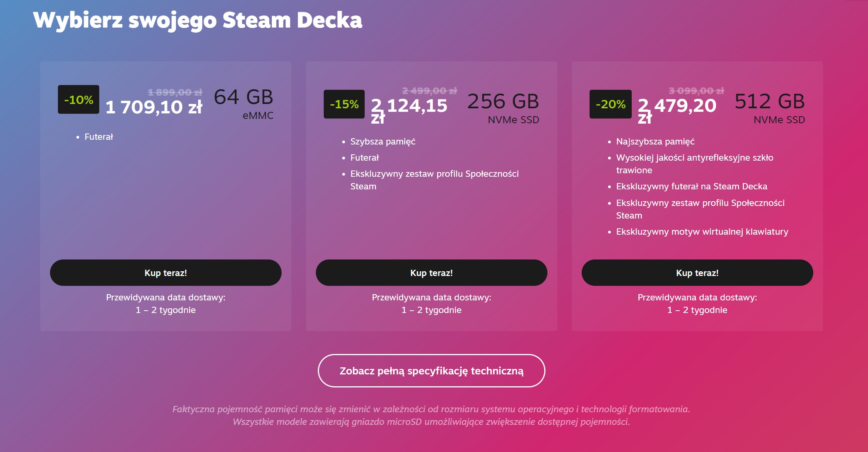Viewport: 868px width, 452px height.
Task: Click the Najszybsza pamięć feature bullet
Action: 655,141
